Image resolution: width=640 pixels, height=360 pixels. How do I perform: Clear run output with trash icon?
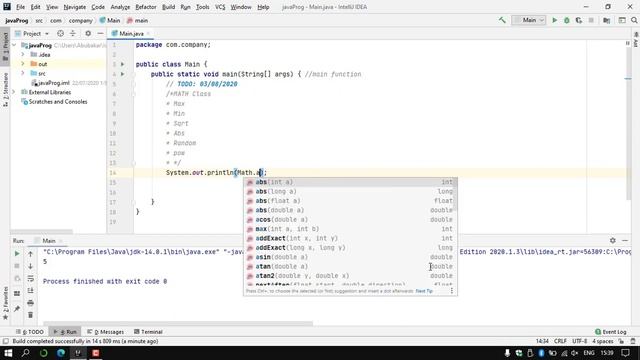[x=31, y=315]
